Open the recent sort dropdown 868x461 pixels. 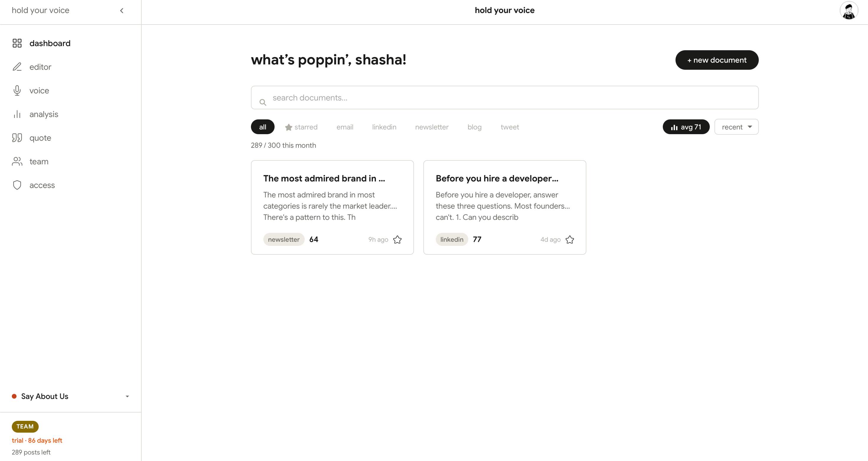tap(736, 127)
